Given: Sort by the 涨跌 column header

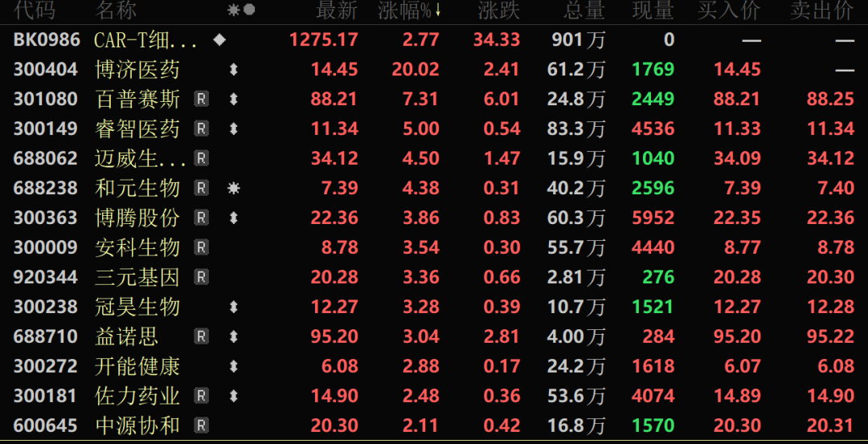Looking at the screenshot, I should (499, 10).
